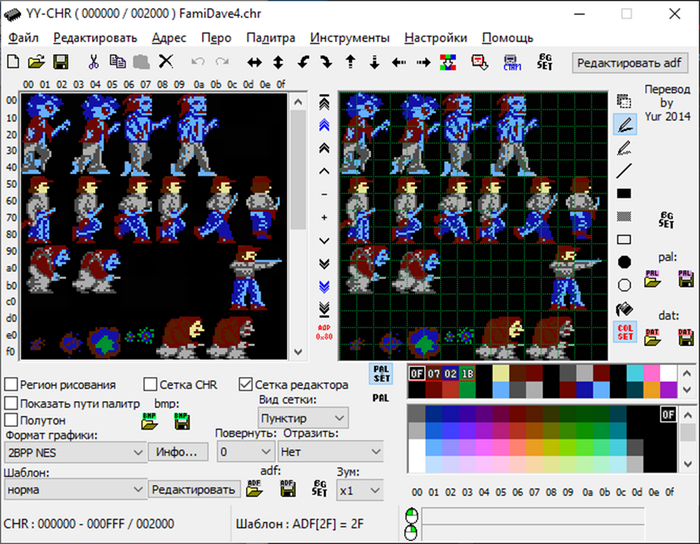Open the Палитра menu
The image size is (700, 544).
(270, 38)
